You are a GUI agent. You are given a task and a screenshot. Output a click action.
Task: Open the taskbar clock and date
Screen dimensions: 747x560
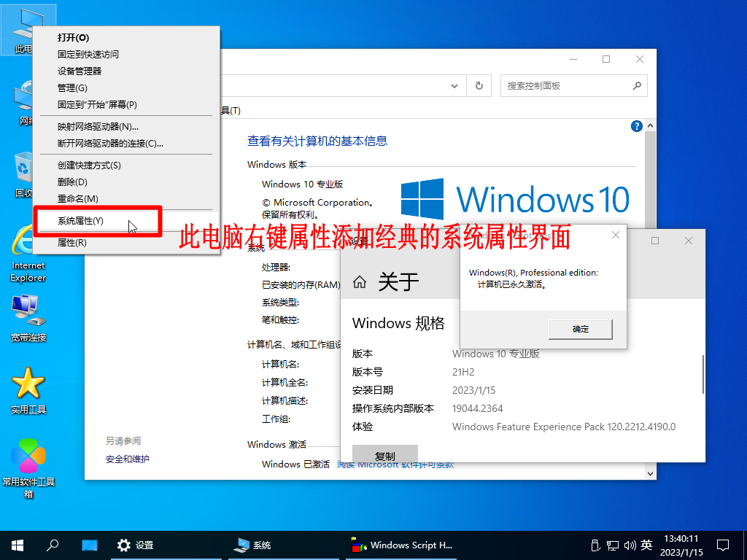click(x=681, y=545)
